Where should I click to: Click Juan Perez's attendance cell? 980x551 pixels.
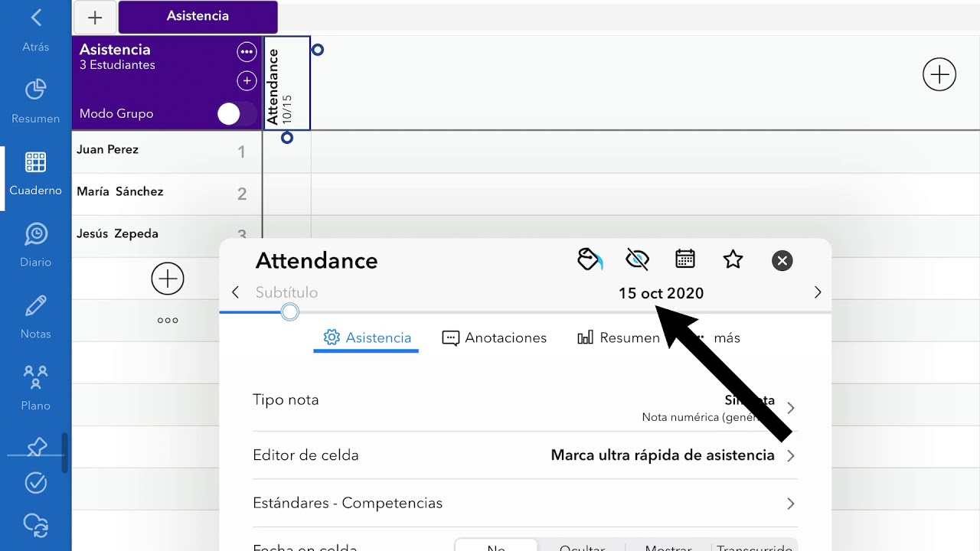[x=286, y=152]
